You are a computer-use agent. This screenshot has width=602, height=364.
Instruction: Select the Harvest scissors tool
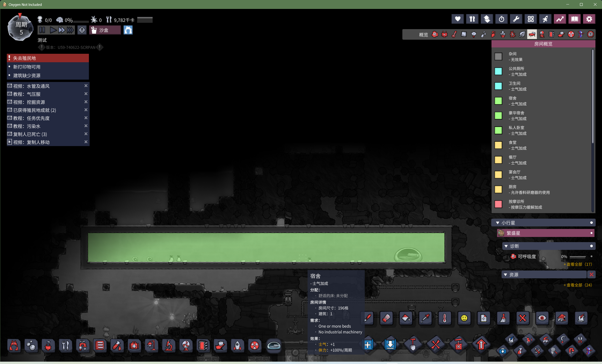pos(580,339)
